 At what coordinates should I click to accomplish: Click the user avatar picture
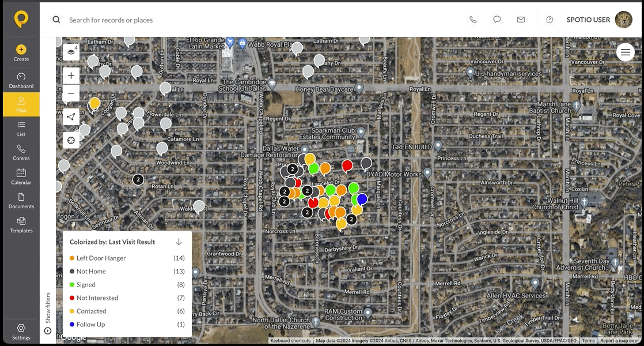tap(623, 19)
